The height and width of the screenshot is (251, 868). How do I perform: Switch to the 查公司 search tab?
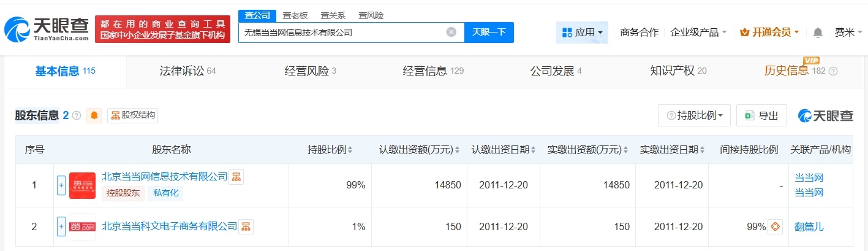[x=257, y=15]
